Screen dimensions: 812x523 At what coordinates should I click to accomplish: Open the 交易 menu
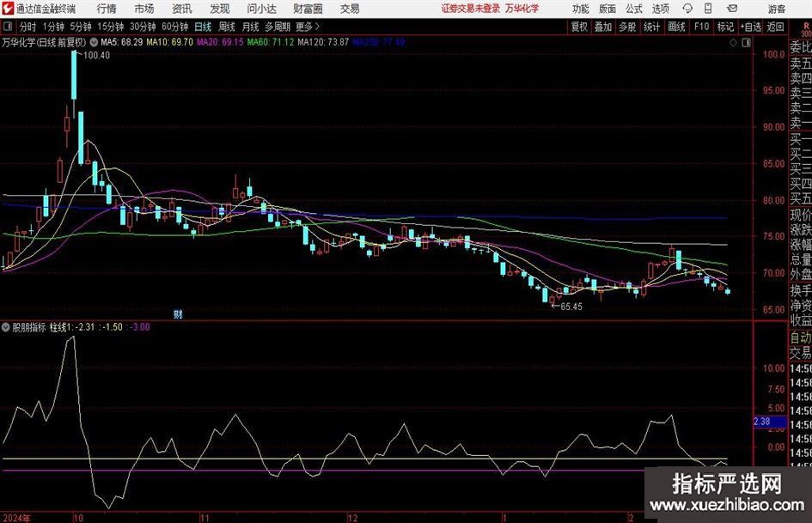point(350,9)
